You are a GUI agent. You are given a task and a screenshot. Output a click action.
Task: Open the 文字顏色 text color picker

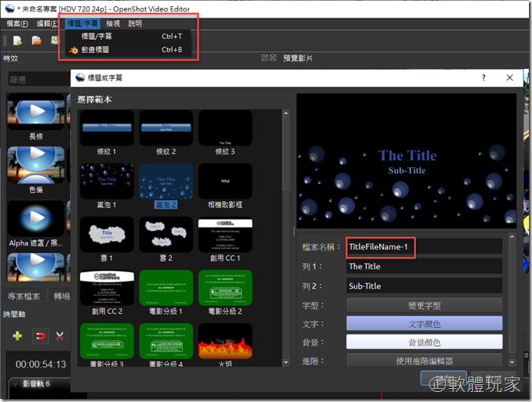(x=425, y=324)
